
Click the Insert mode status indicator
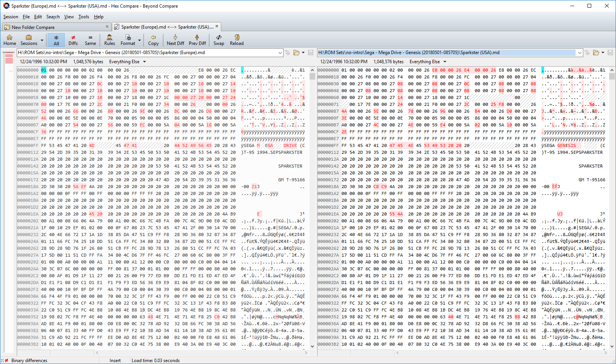[115, 361]
